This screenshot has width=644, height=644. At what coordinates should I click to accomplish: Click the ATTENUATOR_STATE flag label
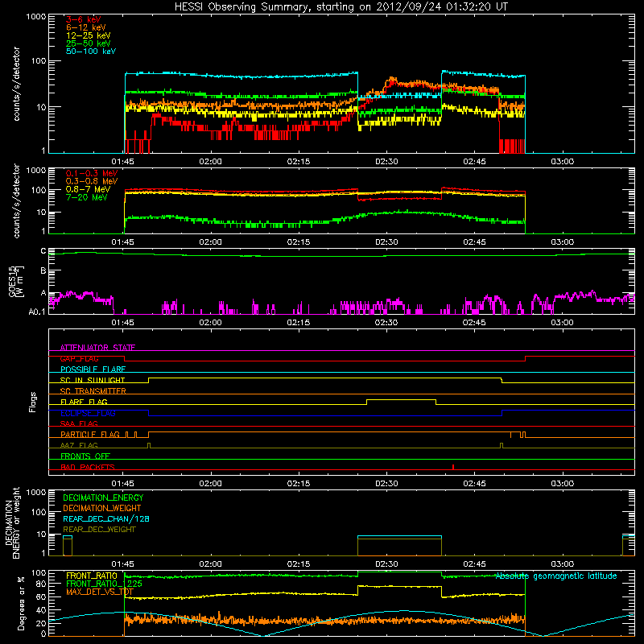pos(97,348)
